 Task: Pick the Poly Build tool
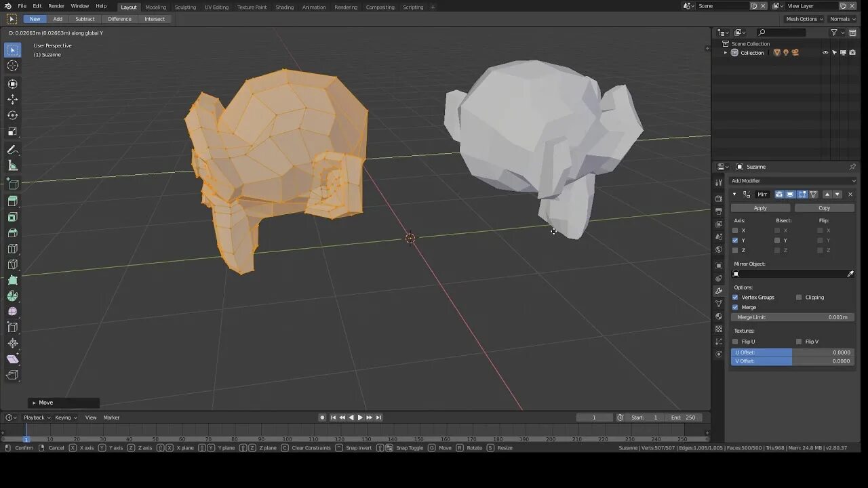[12, 280]
